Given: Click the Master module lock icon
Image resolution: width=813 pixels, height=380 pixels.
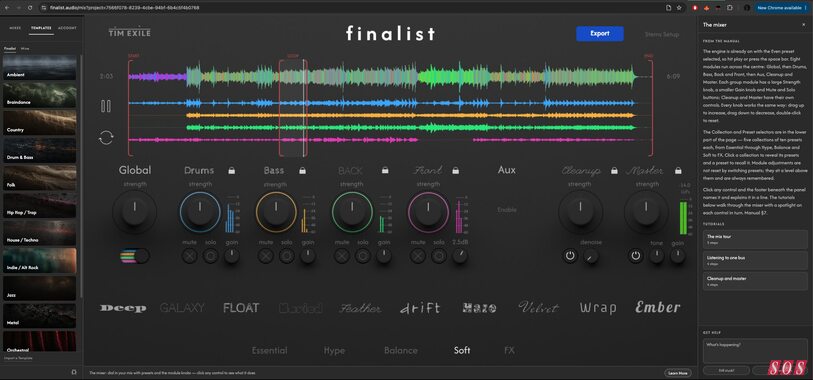Looking at the screenshot, I should coord(678,171).
